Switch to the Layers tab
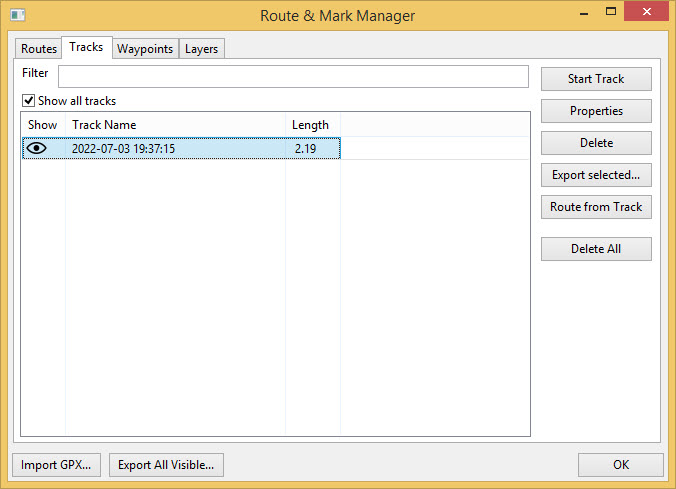This screenshot has width=676, height=489. pyautogui.click(x=201, y=49)
